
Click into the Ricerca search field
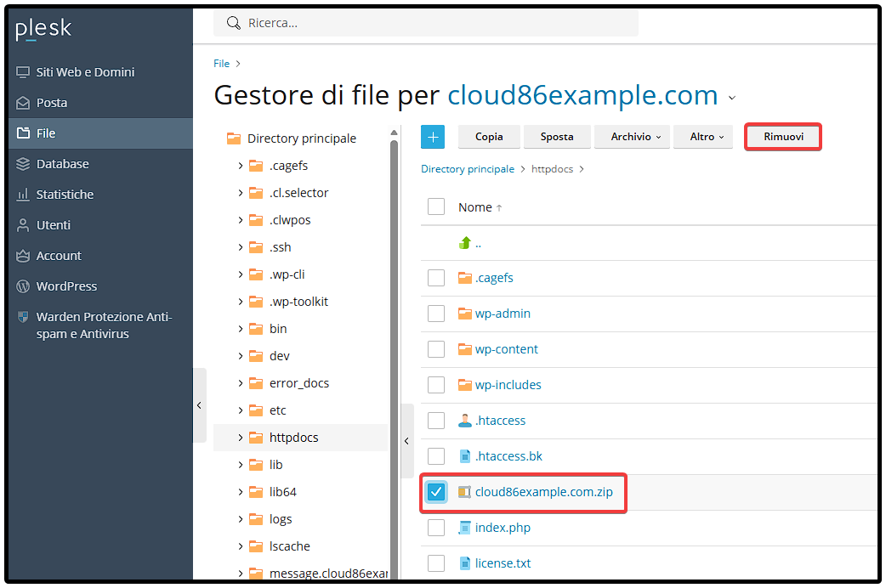[x=426, y=23]
